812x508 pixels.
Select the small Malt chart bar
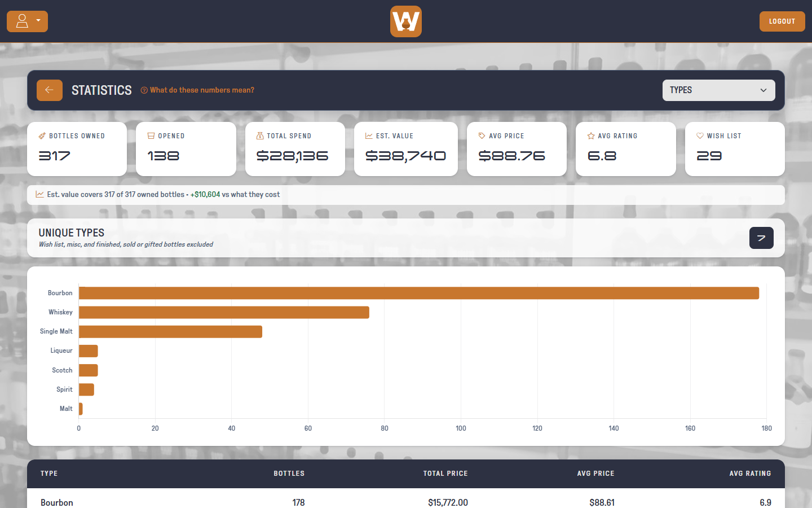click(x=81, y=409)
